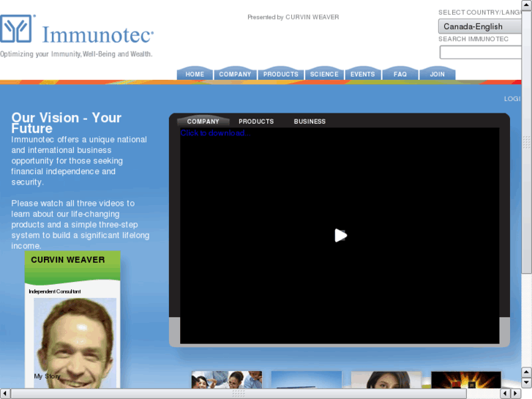The image size is (532, 399).
Task: Click the horizontal scrollbar thumb
Action: click(x=239, y=393)
